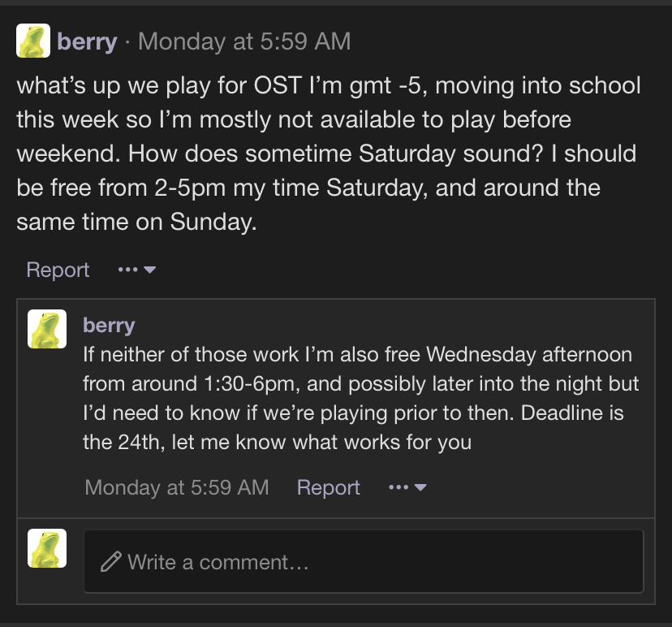Click the reply's 'Monday at 5:59 AM' timestamp
The width and height of the screenshot is (672, 627).
176,487
